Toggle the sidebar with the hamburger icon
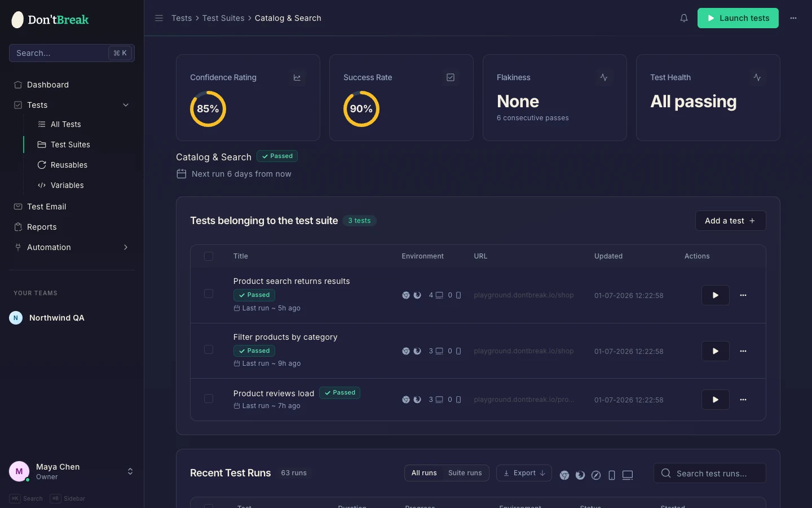 pyautogui.click(x=159, y=18)
